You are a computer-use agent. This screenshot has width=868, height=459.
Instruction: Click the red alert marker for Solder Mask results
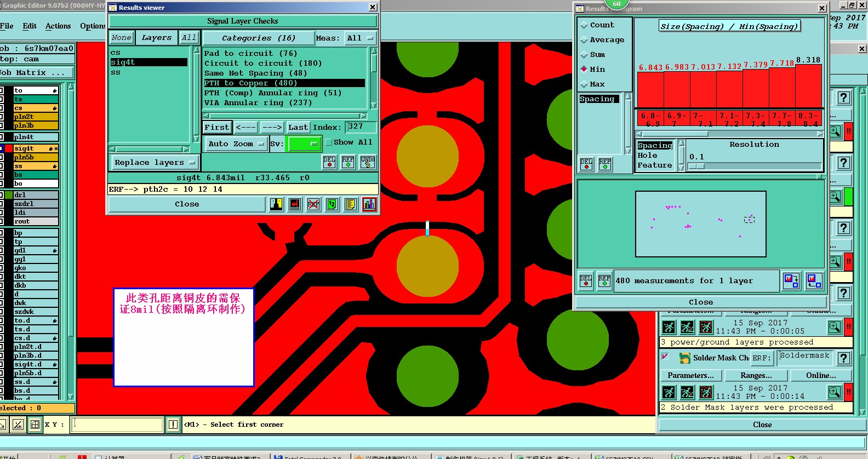tap(848, 392)
